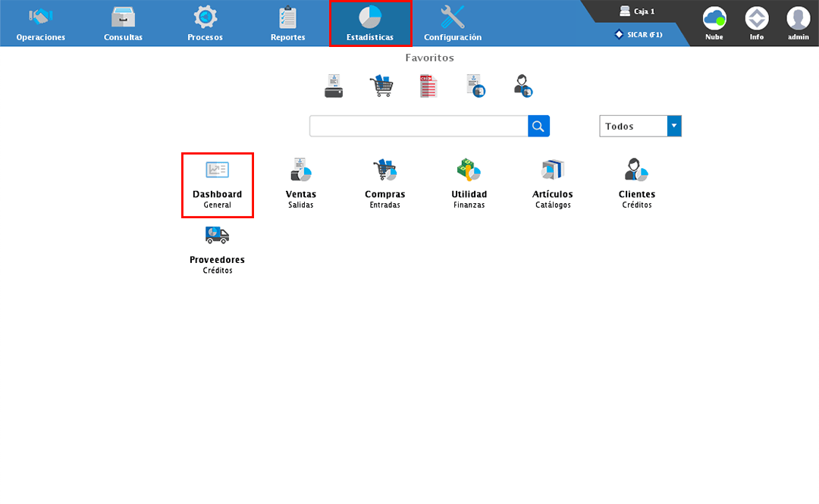Screen dimensions: 819x504
Task: Open Utilidad Finanzas statistics
Action: [469, 184]
